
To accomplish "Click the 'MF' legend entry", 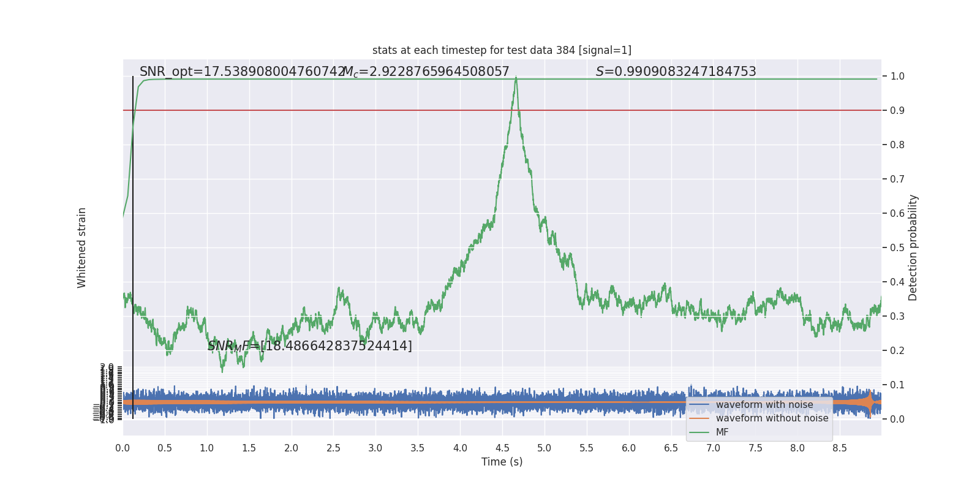I will pyautogui.click(x=722, y=432).
